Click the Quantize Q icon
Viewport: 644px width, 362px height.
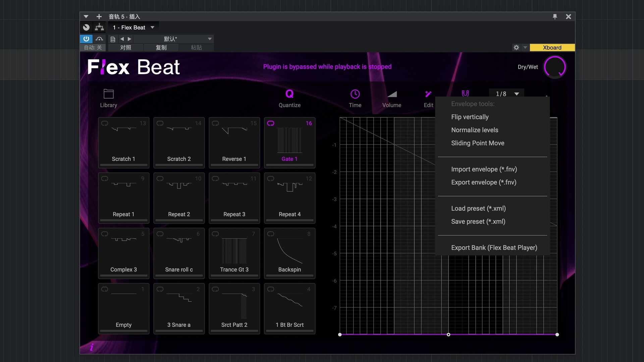pyautogui.click(x=289, y=94)
